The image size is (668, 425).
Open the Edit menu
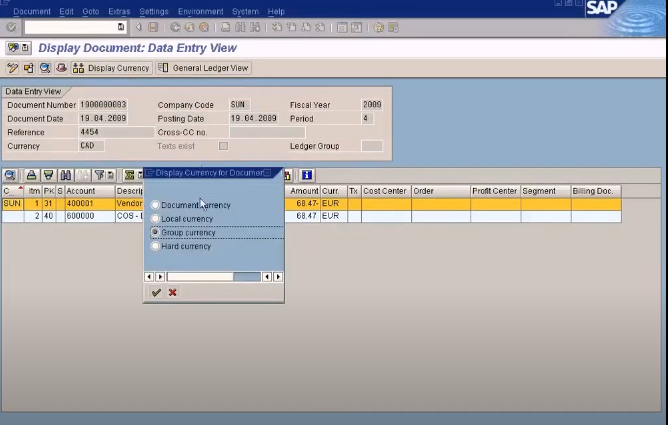coord(66,11)
